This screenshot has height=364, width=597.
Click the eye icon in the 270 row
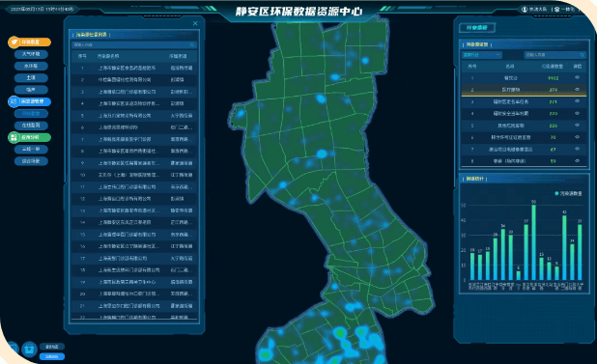tap(578, 113)
